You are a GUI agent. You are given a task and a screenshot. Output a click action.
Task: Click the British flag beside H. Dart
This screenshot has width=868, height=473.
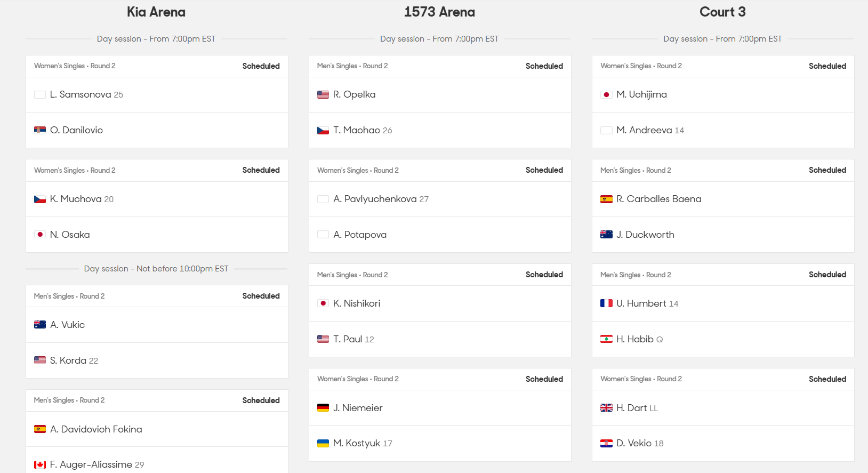[606, 408]
